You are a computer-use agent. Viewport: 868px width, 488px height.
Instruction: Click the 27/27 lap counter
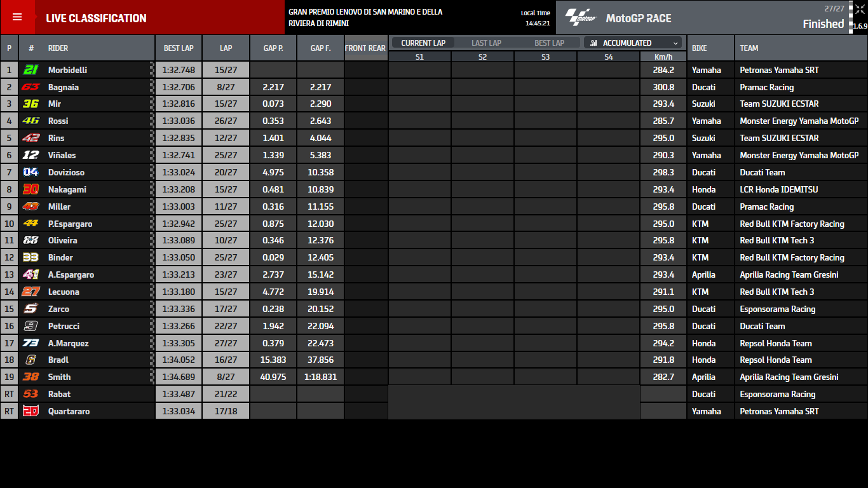(x=834, y=8)
